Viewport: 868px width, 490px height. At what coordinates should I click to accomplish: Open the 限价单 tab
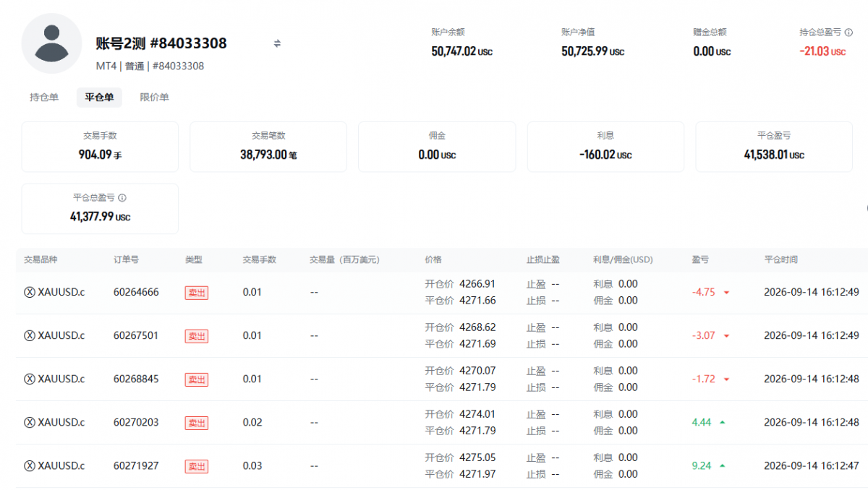point(154,98)
